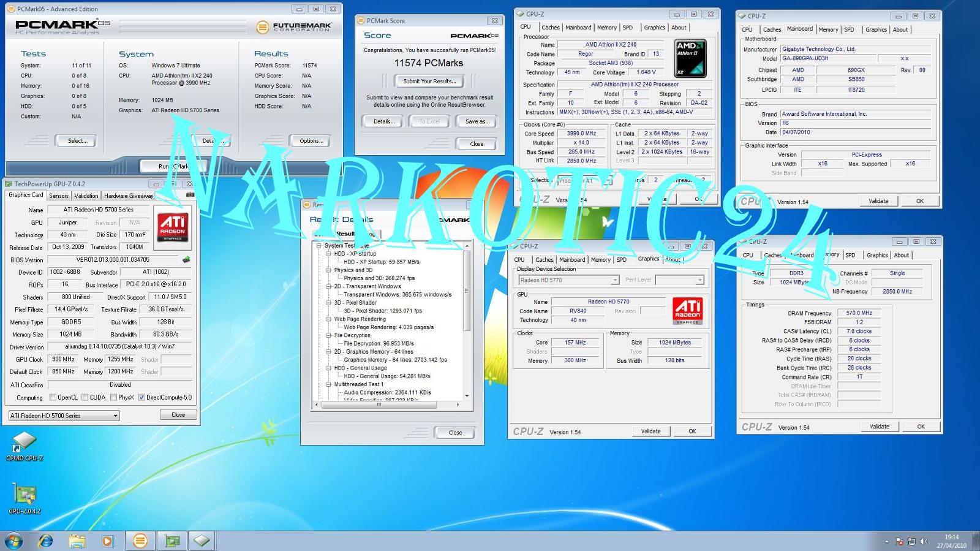980x551 pixels.
Task: Open SPD tab in the Gigabyte Mainboard CPU-Z window
Action: pyautogui.click(x=849, y=29)
